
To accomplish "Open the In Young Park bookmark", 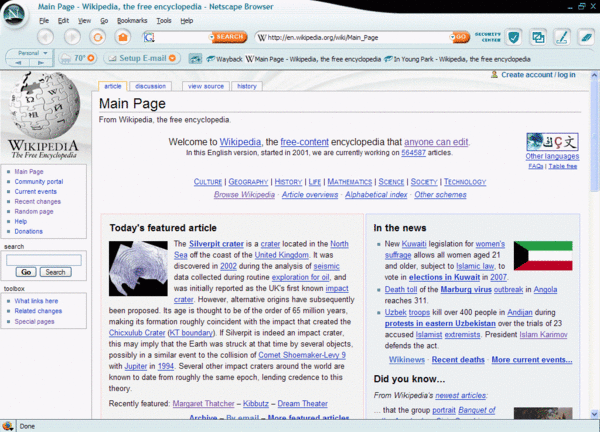I will coord(457,59).
